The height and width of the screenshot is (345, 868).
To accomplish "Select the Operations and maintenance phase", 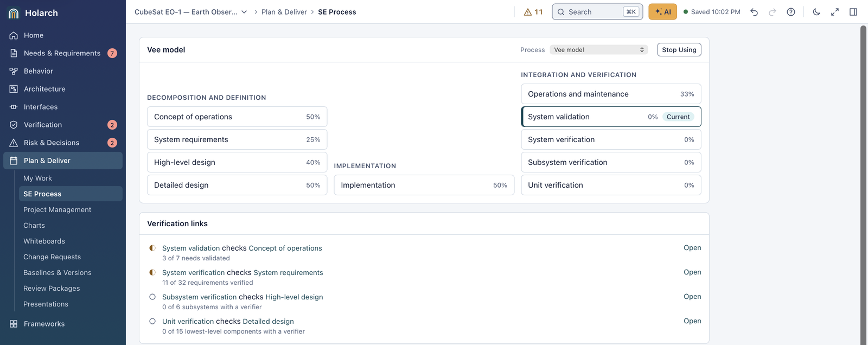I will (x=611, y=94).
